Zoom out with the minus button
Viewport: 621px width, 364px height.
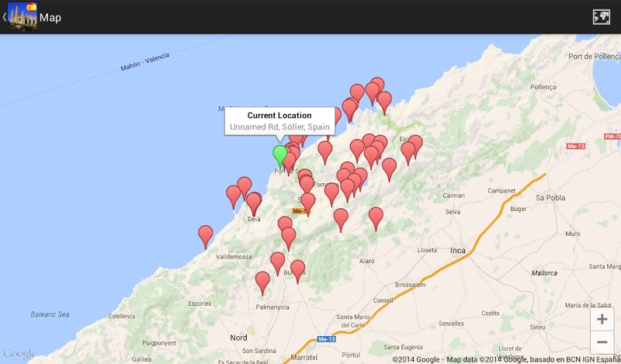[602, 341]
